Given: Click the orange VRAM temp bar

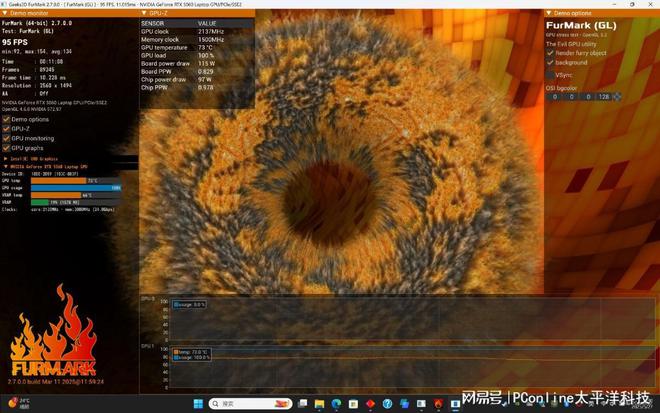Looking at the screenshot, I should click(56, 195).
